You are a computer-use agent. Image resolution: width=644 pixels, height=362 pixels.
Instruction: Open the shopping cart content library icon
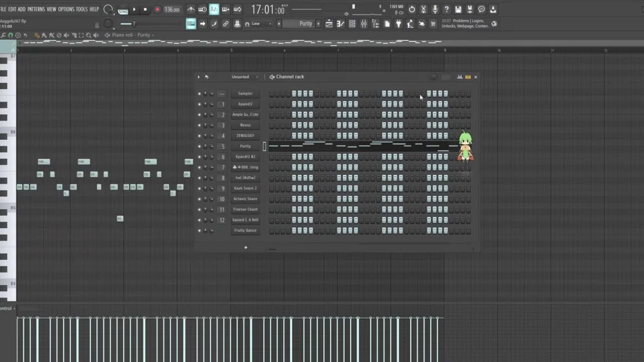(x=433, y=24)
